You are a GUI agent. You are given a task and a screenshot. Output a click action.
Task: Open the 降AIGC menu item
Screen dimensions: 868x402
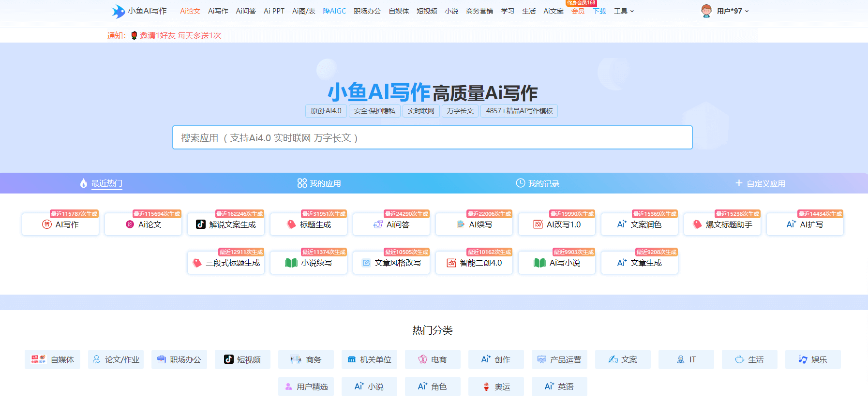click(x=334, y=11)
